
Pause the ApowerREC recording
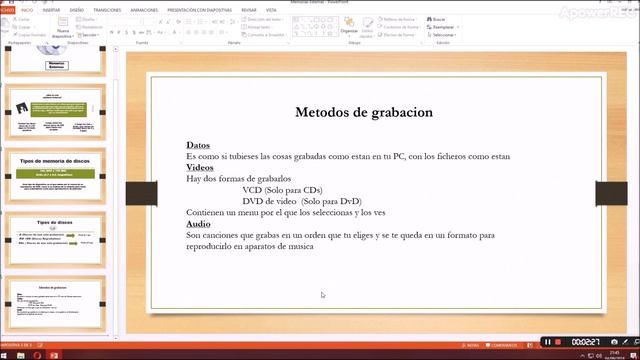point(547,342)
